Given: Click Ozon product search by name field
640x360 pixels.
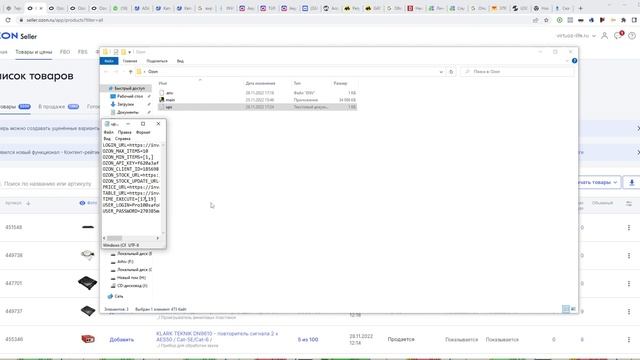Looking at the screenshot, I should (47, 184).
